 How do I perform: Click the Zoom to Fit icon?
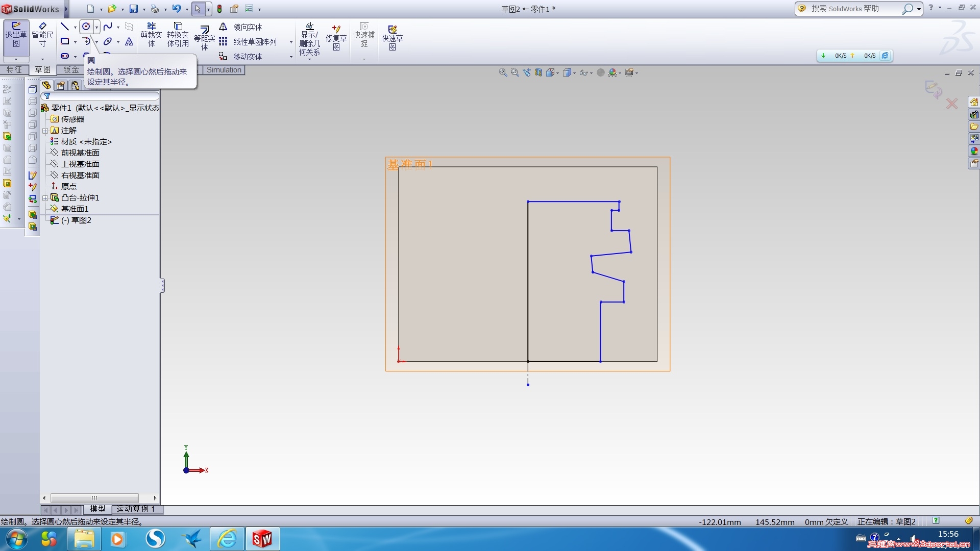point(503,73)
